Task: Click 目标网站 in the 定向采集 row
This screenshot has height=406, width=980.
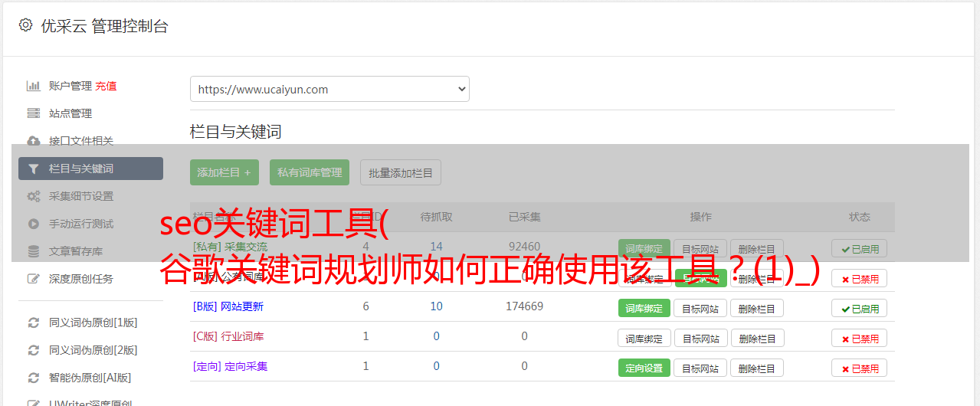Action: click(700, 368)
